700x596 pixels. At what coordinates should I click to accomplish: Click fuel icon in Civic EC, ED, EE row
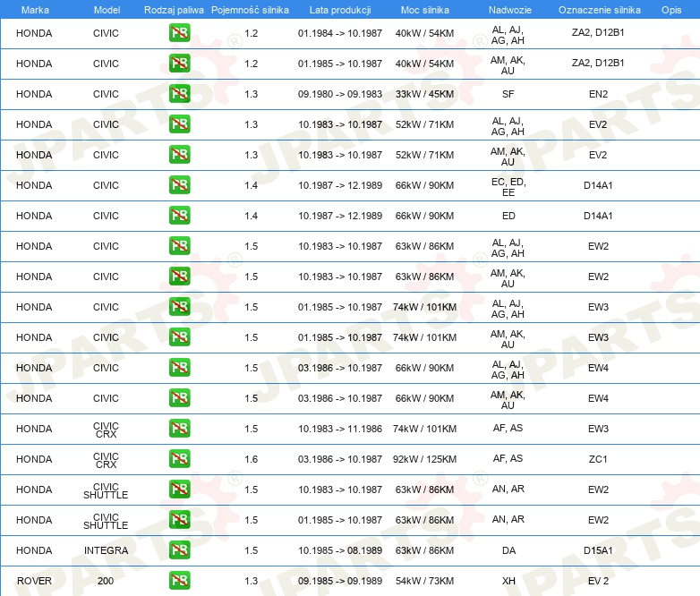pos(179,185)
